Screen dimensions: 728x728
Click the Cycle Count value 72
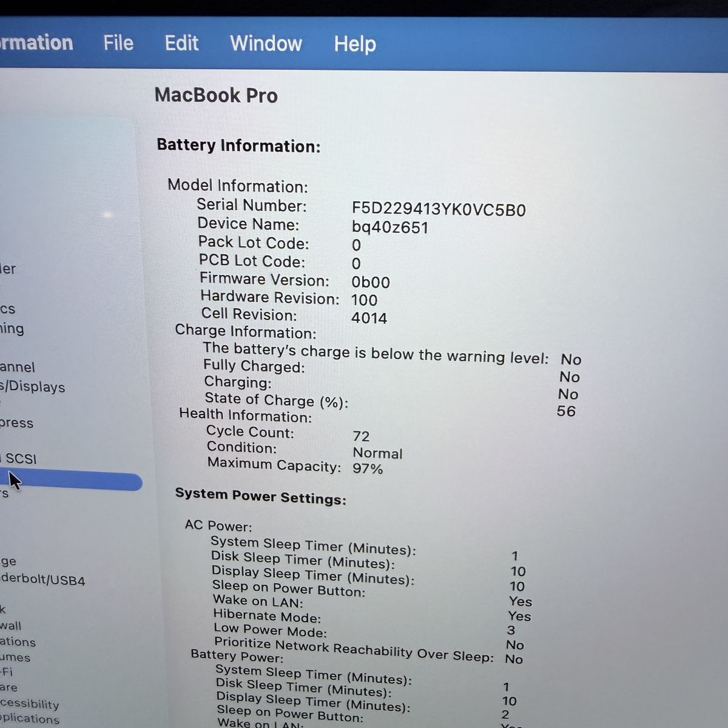tap(361, 436)
